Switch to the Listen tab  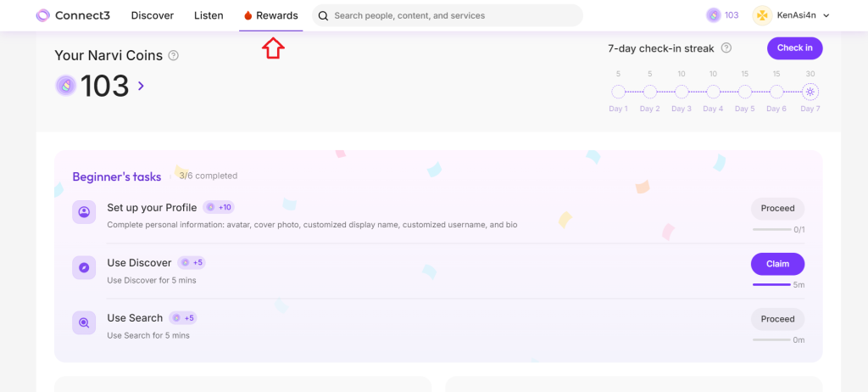pos(209,15)
